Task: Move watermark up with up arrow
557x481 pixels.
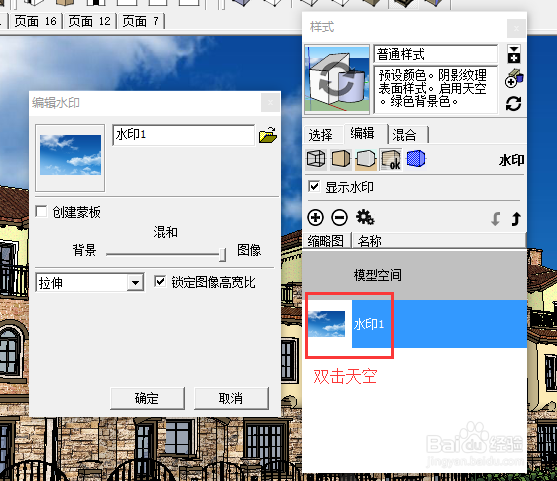Action: (516, 218)
